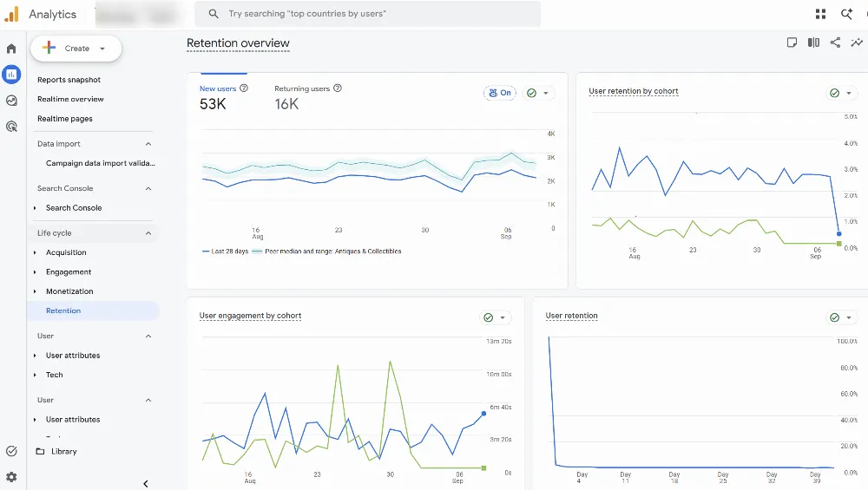Click the help icon next to New users
Image resolution: width=868 pixels, height=490 pixels.
click(244, 88)
